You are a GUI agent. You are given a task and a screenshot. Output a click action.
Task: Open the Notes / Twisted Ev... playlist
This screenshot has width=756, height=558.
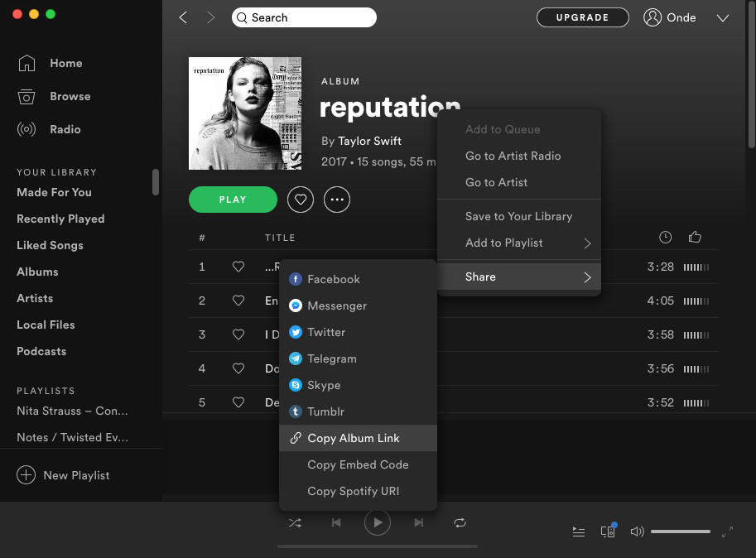click(x=72, y=437)
